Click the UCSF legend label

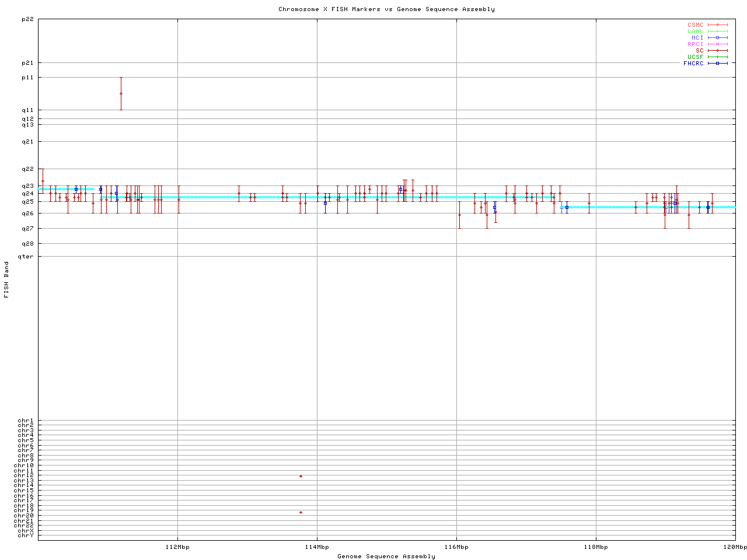click(695, 57)
